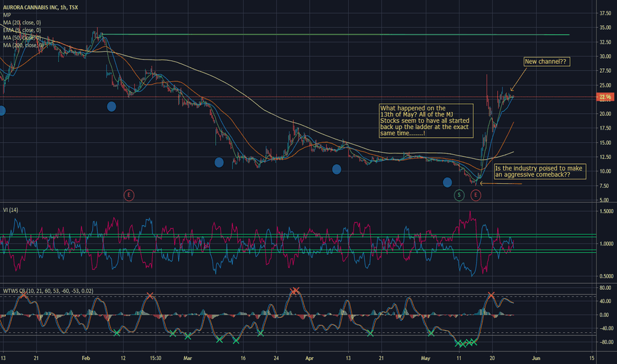Viewport: 617px width, 364px height.
Task: Click the WTWS CB indicator label
Action: click(x=48, y=291)
